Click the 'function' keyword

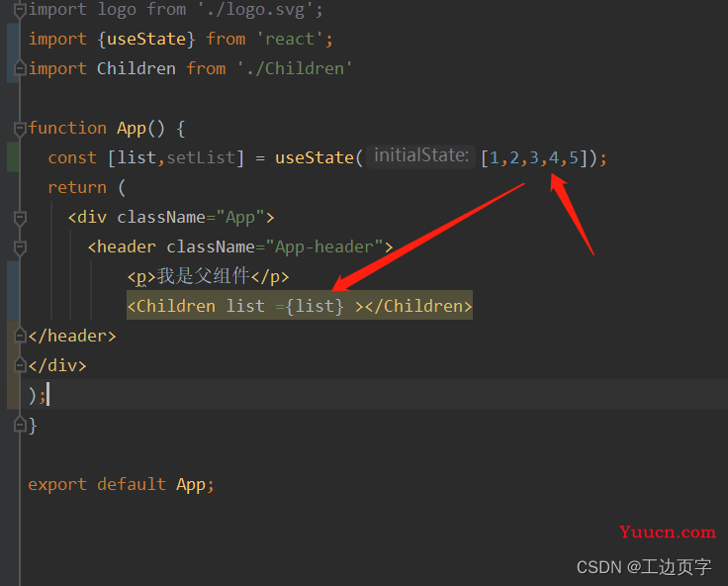click(68, 129)
